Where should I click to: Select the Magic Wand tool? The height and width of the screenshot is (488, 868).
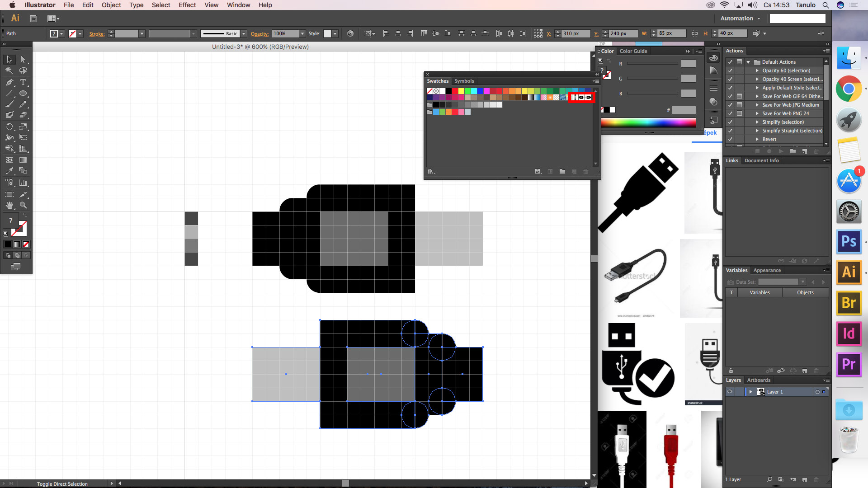9,71
